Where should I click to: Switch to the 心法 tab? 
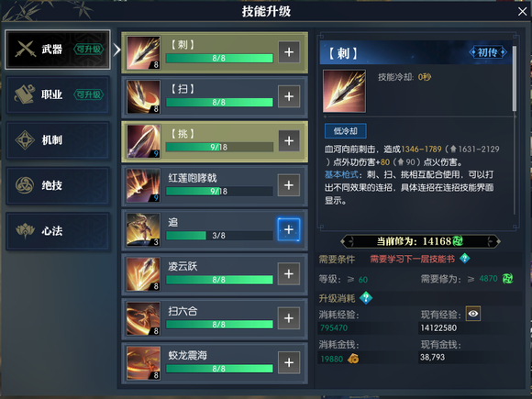pyautogui.click(x=58, y=231)
